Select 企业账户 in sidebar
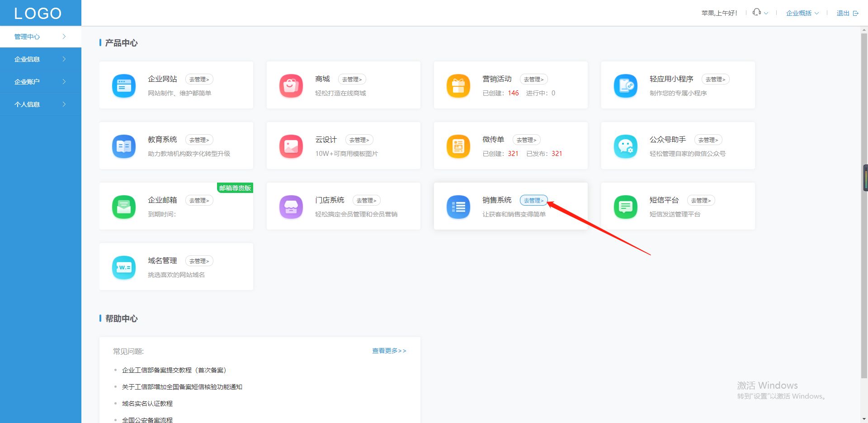Screen dimensions: 868x423 (41, 82)
